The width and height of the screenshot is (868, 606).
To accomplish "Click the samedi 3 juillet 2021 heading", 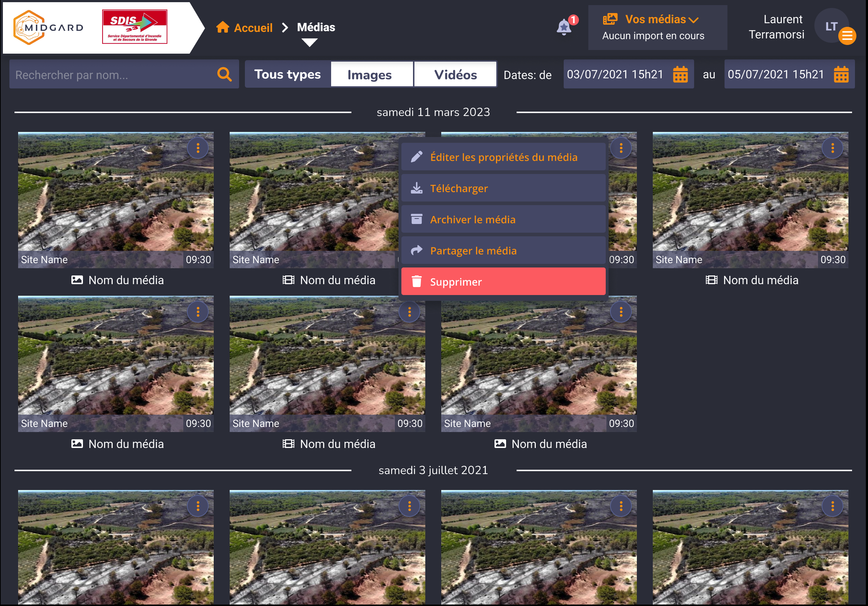I will tap(433, 470).
